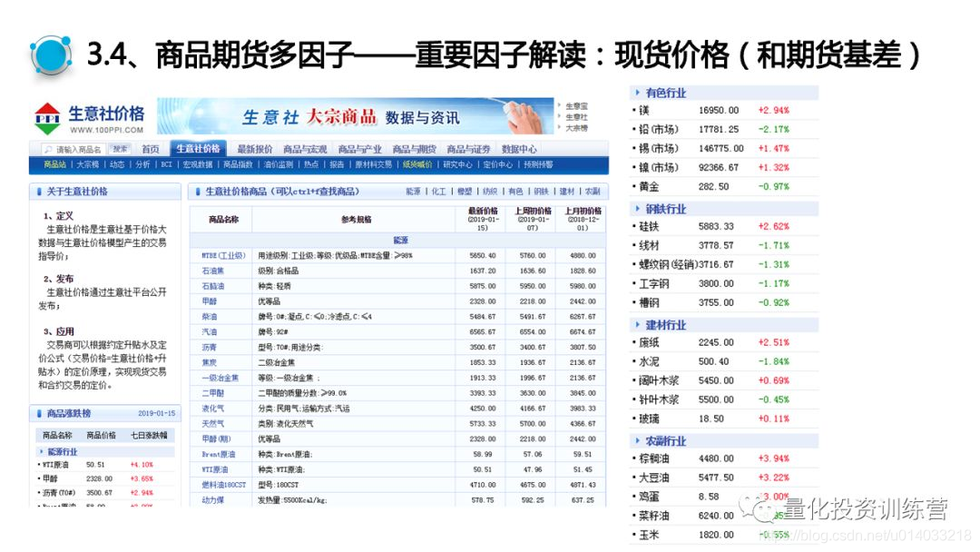
Task: Open the 石油焦 commodity link
Action: tap(212, 271)
